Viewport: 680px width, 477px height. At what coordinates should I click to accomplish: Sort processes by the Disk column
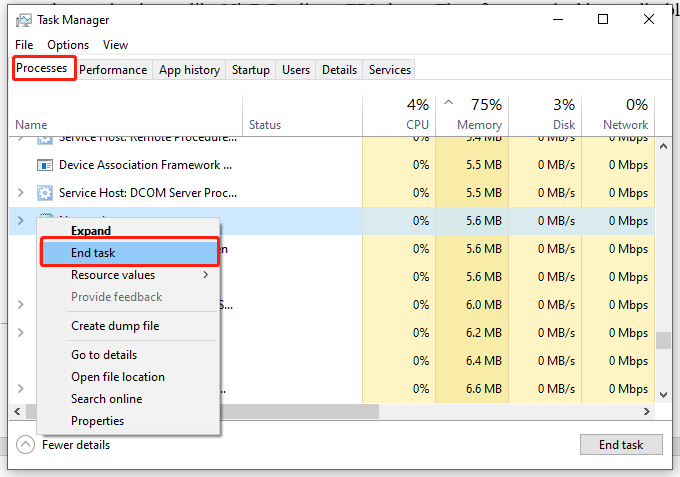tap(545, 115)
